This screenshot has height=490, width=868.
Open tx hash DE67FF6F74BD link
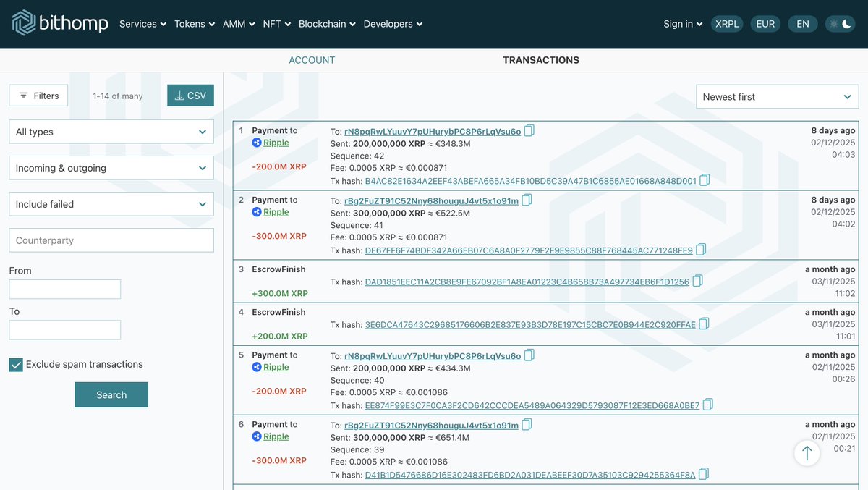click(x=529, y=250)
